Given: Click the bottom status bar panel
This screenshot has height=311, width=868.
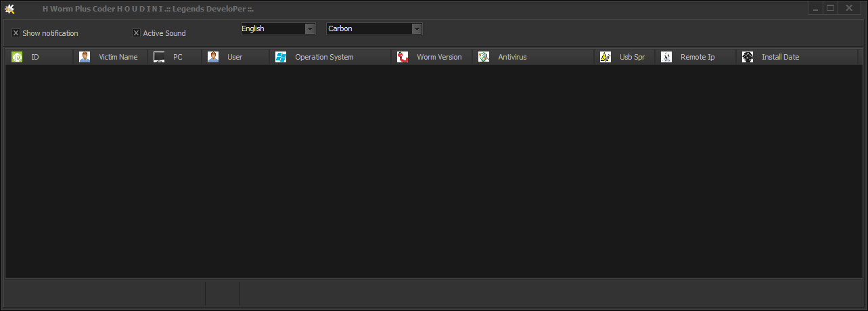Looking at the screenshot, I should pyautogui.click(x=105, y=294).
